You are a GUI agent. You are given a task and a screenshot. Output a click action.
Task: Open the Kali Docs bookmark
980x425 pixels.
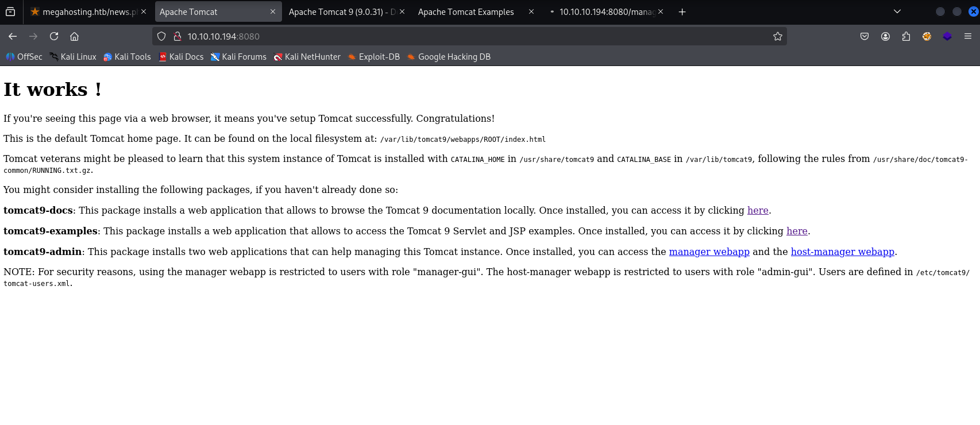pos(181,57)
